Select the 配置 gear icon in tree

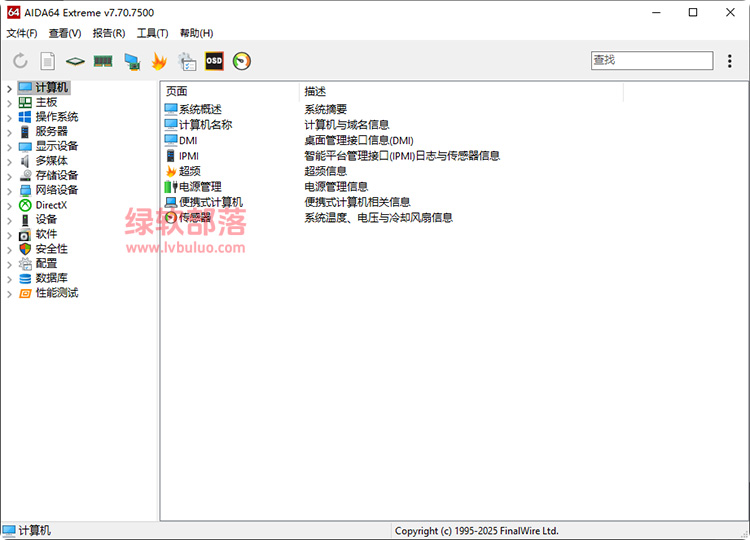(25, 264)
